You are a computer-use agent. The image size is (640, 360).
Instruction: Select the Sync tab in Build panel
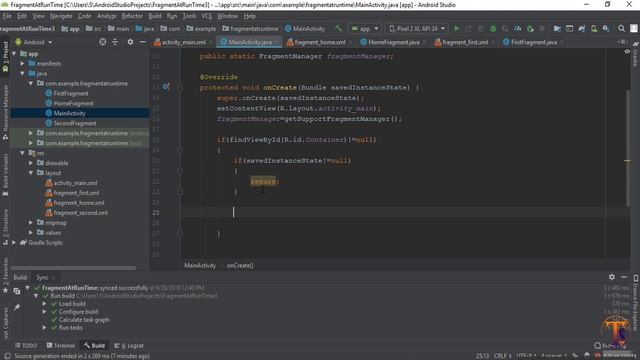click(x=42, y=277)
